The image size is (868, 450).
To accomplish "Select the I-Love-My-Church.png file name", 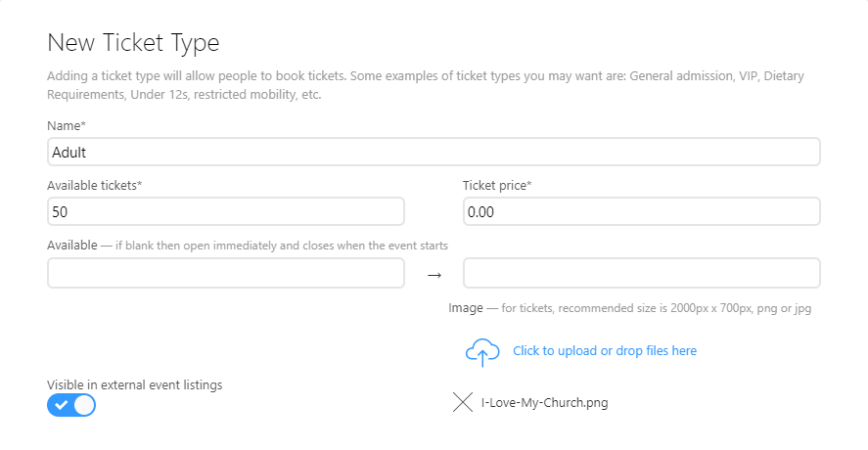I will 545,402.
